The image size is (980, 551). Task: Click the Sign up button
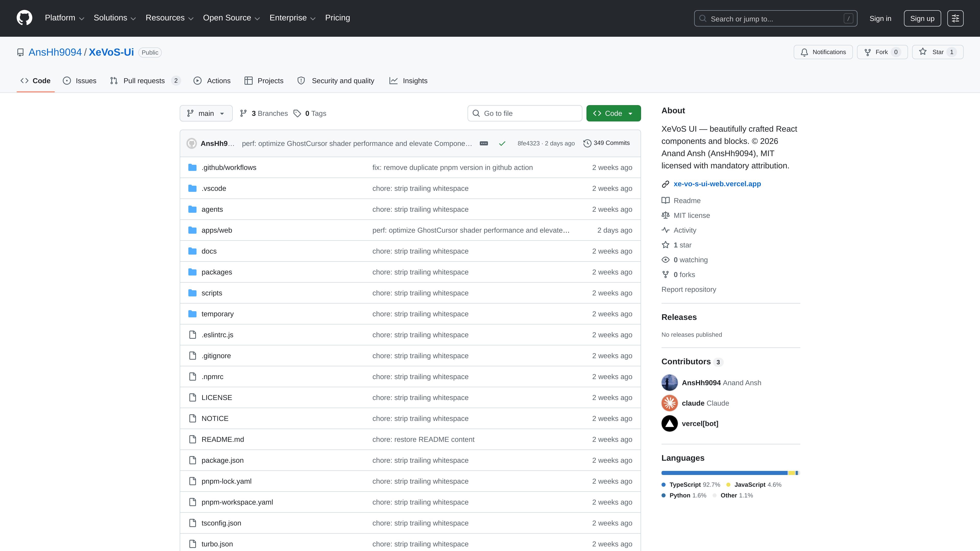point(922,19)
